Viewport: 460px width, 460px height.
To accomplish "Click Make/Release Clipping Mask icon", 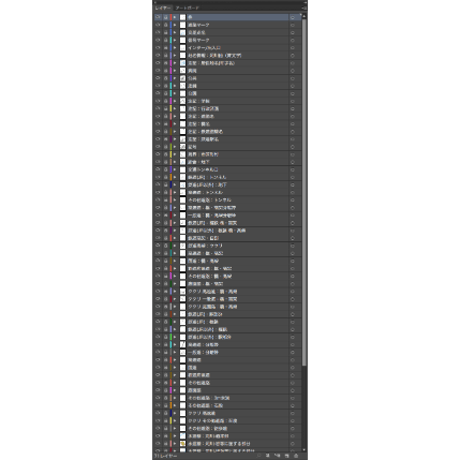I will point(268,455).
